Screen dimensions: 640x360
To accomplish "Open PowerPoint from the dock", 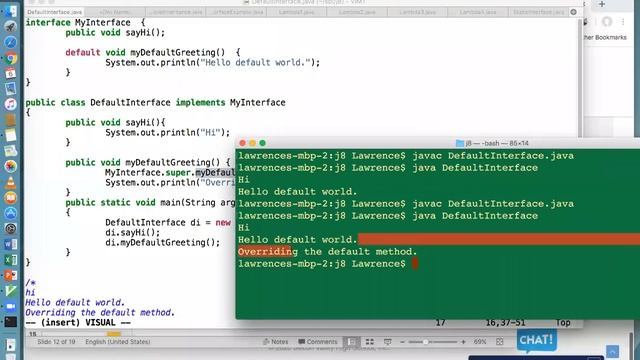I will (x=11, y=275).
